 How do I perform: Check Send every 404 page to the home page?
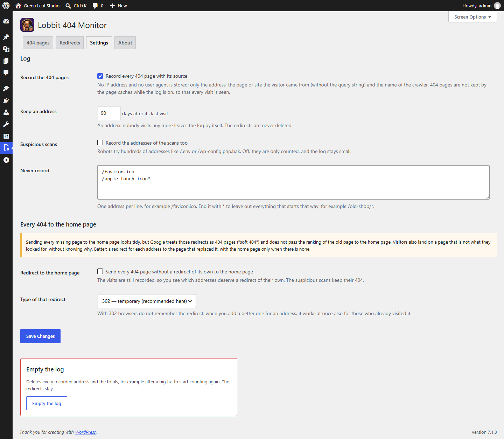[x=100, y=271]
